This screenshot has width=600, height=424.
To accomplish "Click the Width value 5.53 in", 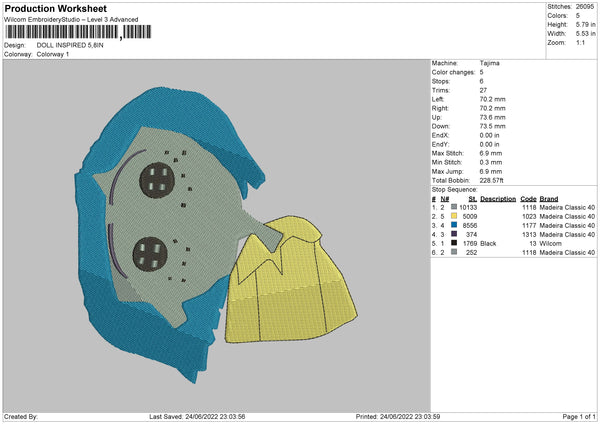I will click(x=585, y=34).
